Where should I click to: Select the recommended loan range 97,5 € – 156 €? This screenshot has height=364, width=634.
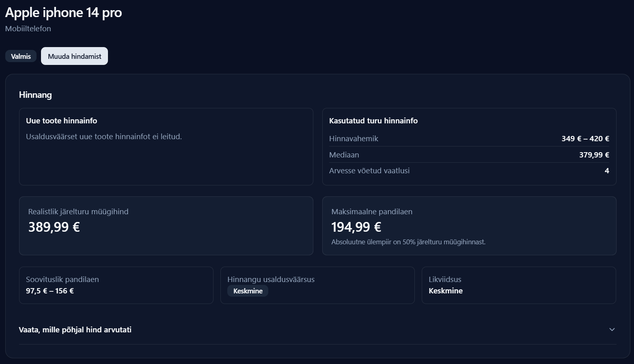tap(50, 291)
